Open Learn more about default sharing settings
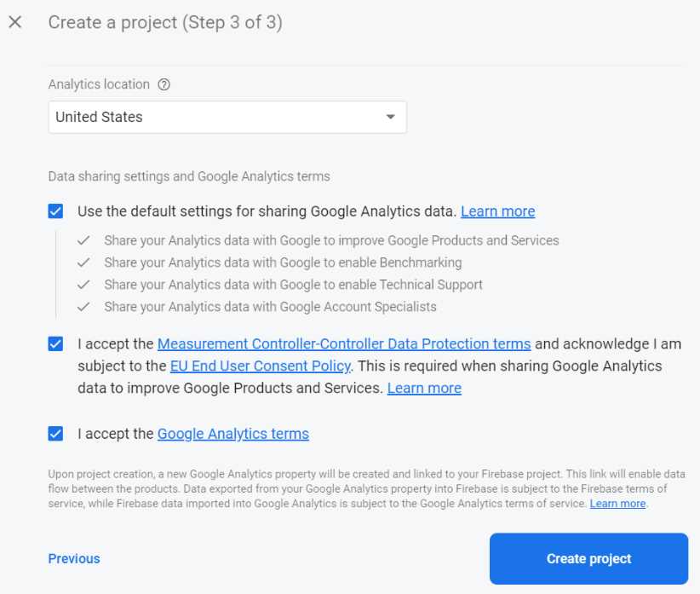The height and width of the screenshot is (594, 700). pyautogui.click(x=497, y=210)
